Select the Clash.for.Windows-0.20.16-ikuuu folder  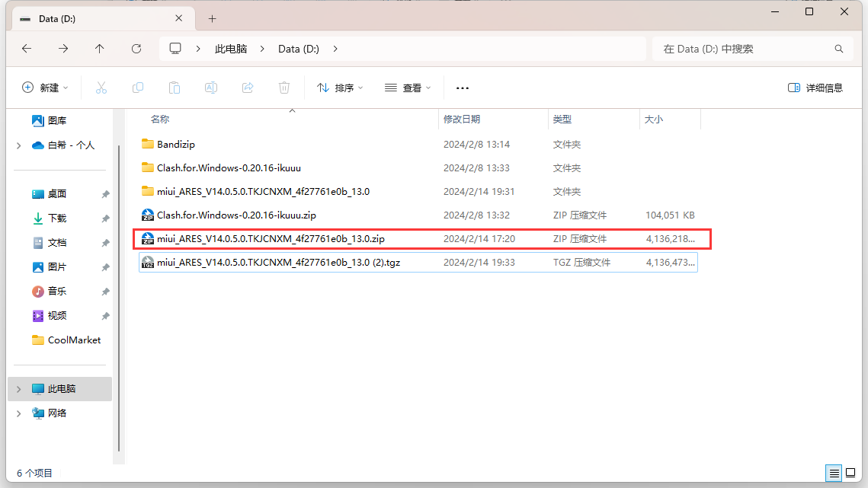[229, 167]
